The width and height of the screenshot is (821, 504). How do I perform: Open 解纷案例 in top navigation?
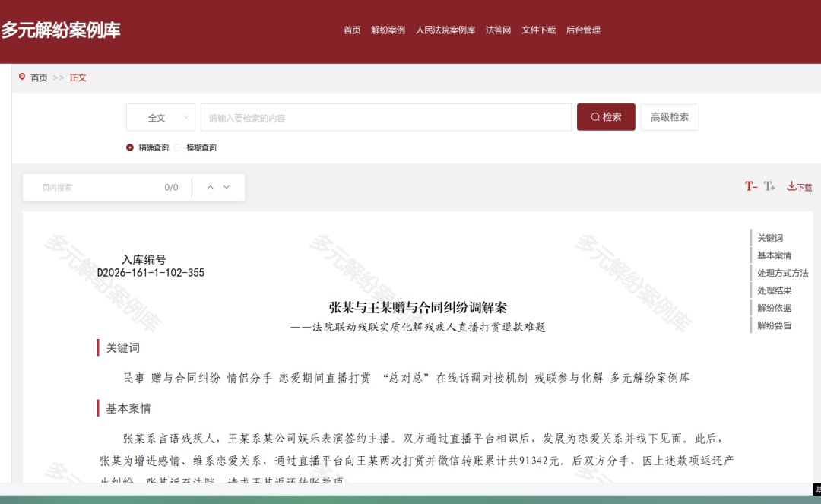388,30
